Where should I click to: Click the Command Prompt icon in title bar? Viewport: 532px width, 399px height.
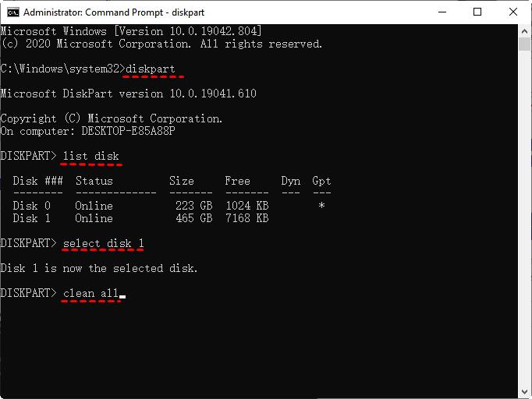(x=12, y=12)
